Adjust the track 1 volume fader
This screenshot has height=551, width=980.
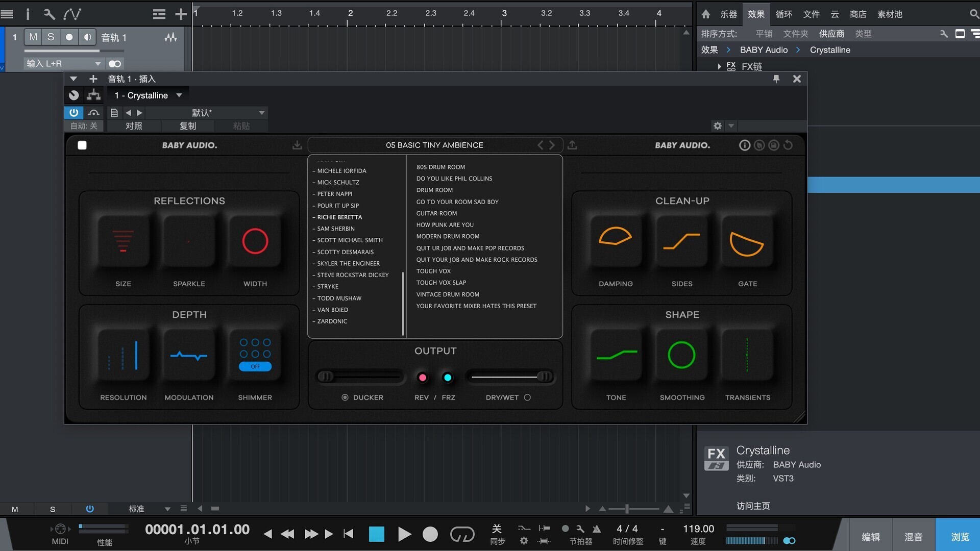click(x=74, y=51)
